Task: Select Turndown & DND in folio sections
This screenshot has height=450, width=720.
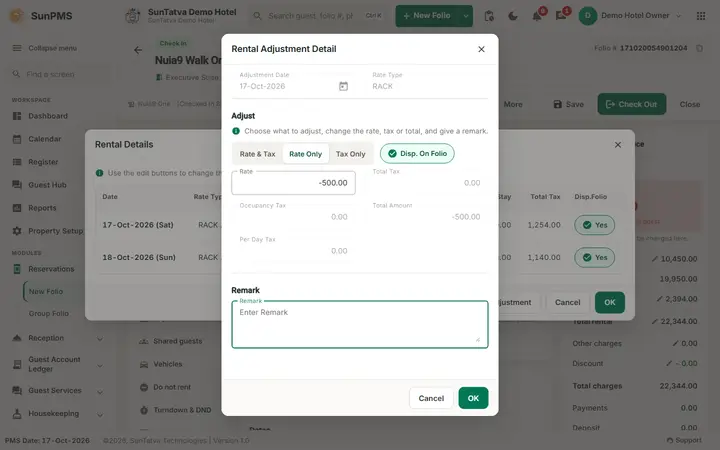Action: coord(175,410)
